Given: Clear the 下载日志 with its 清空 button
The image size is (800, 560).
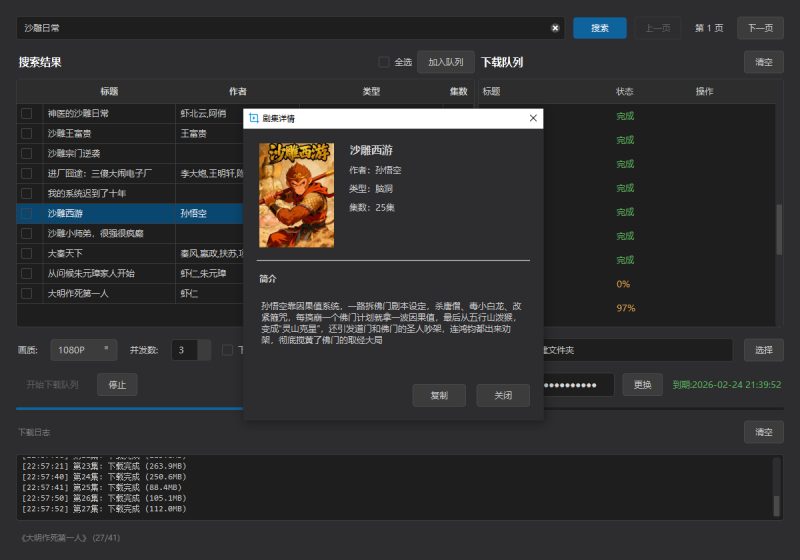Looking at the screenshot, I should [x=763, y=432].
